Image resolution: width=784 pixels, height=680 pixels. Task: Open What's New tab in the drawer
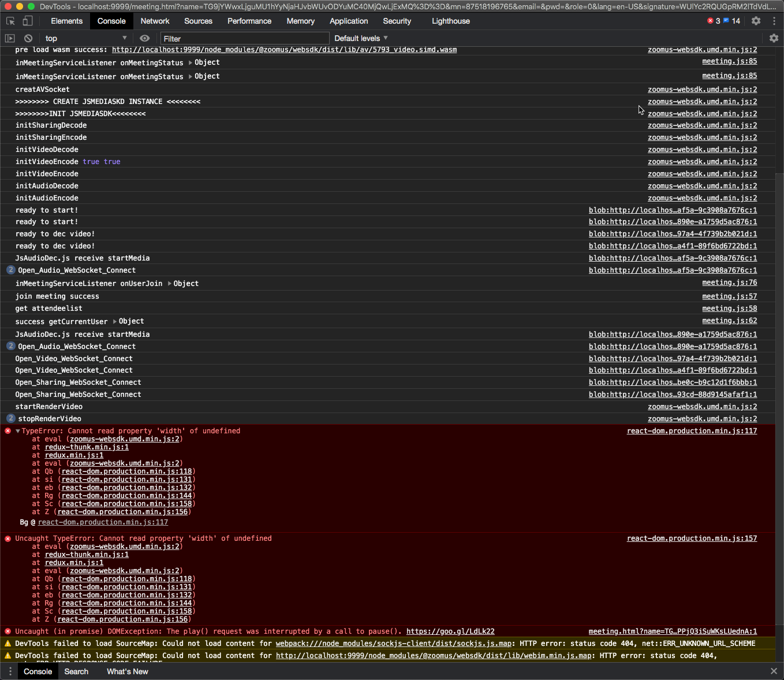(x=128, y=671)
